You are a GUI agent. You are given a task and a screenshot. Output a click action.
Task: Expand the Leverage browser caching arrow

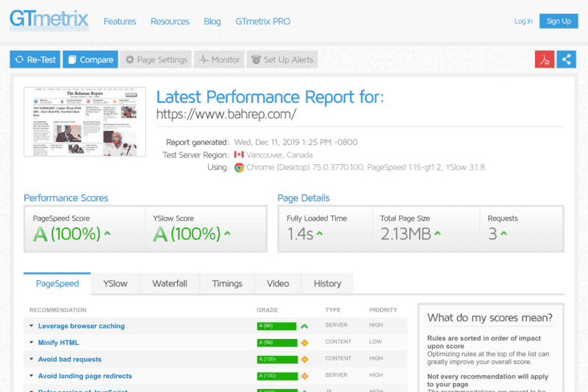tap(32, 326)
